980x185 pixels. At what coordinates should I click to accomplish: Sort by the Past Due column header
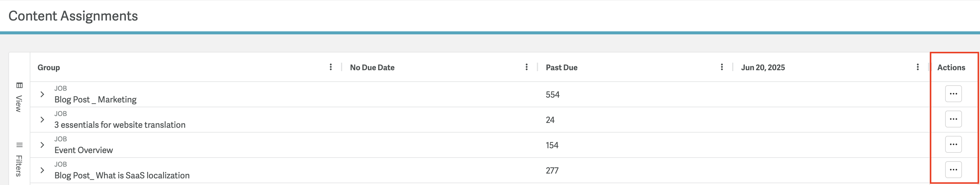click(x=562, y=67)
